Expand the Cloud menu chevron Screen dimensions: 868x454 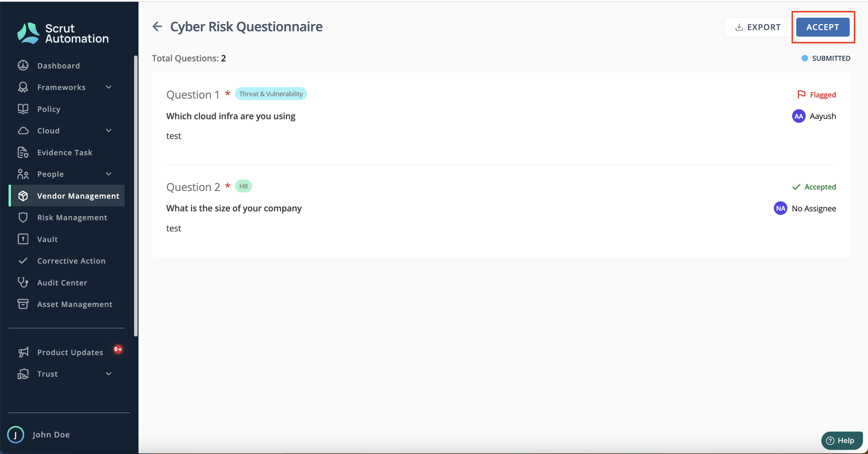(x=109, y=131)
